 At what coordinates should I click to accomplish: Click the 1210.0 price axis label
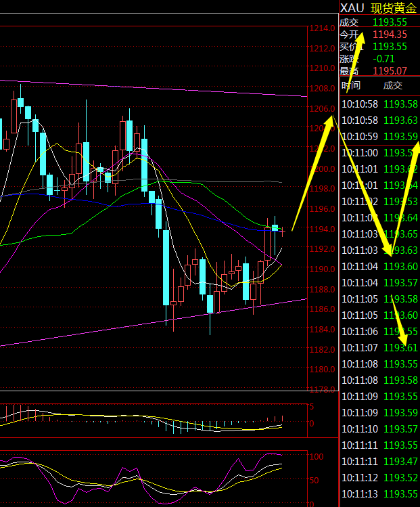tap(322, 68)
